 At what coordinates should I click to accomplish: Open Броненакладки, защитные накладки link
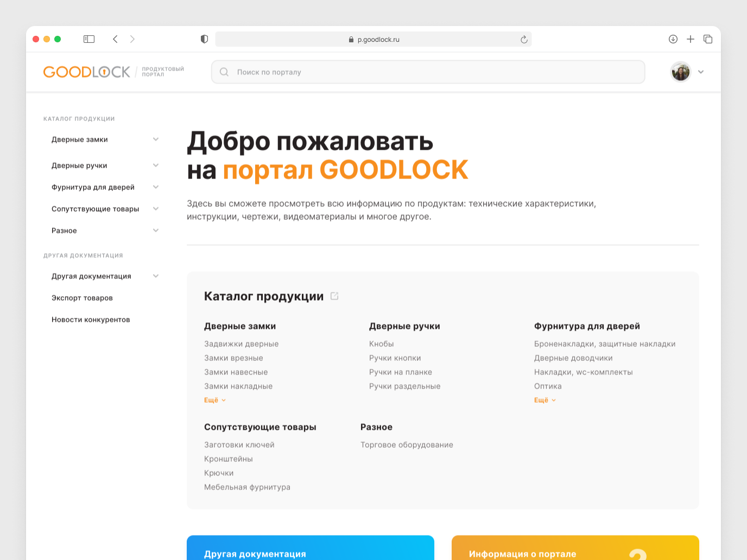point(605,344)
